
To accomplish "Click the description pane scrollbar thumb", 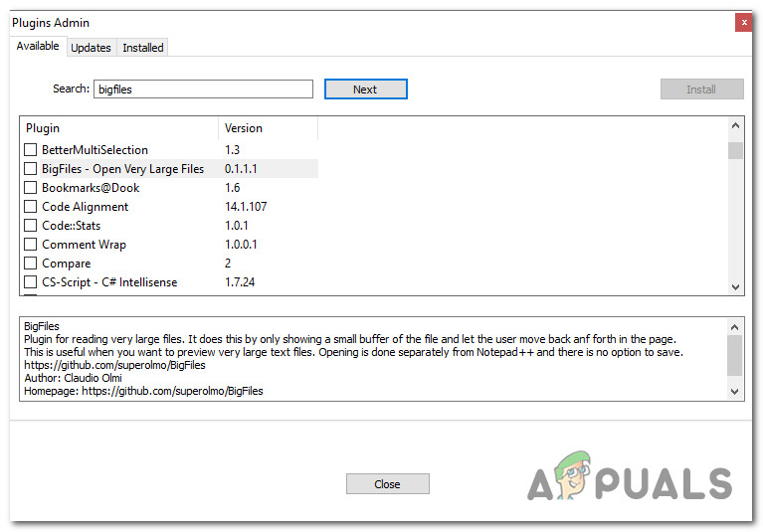I will (735, 355).
